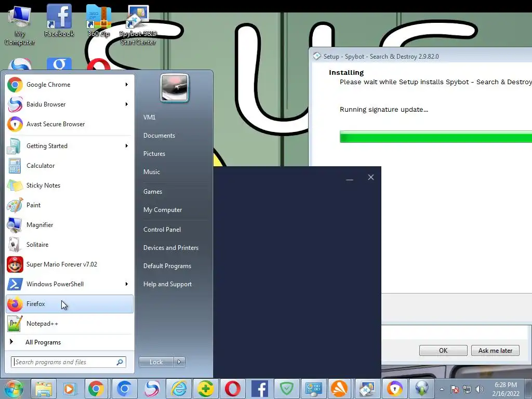Viewport: 532px width, 399px height.
Task: Click the Action Center flag tray icon
Action: (455, 389)
